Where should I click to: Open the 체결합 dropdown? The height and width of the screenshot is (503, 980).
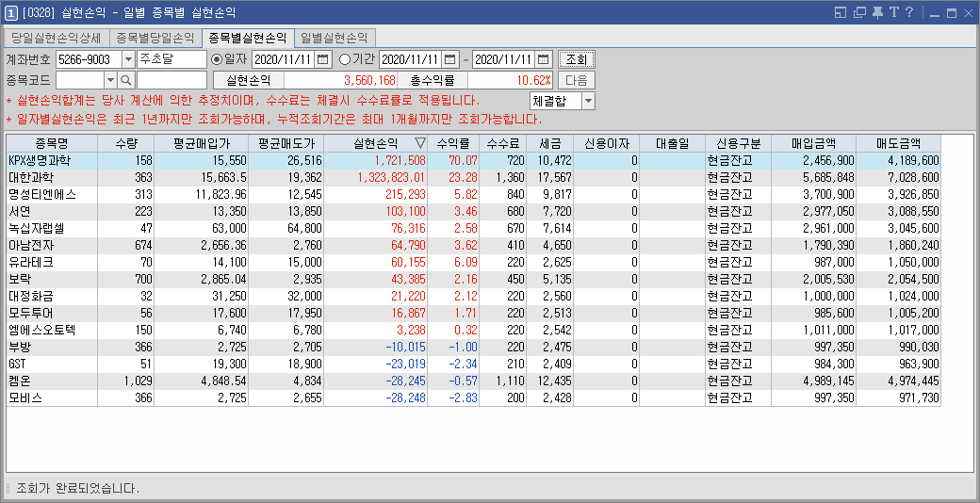click(588, 101)
